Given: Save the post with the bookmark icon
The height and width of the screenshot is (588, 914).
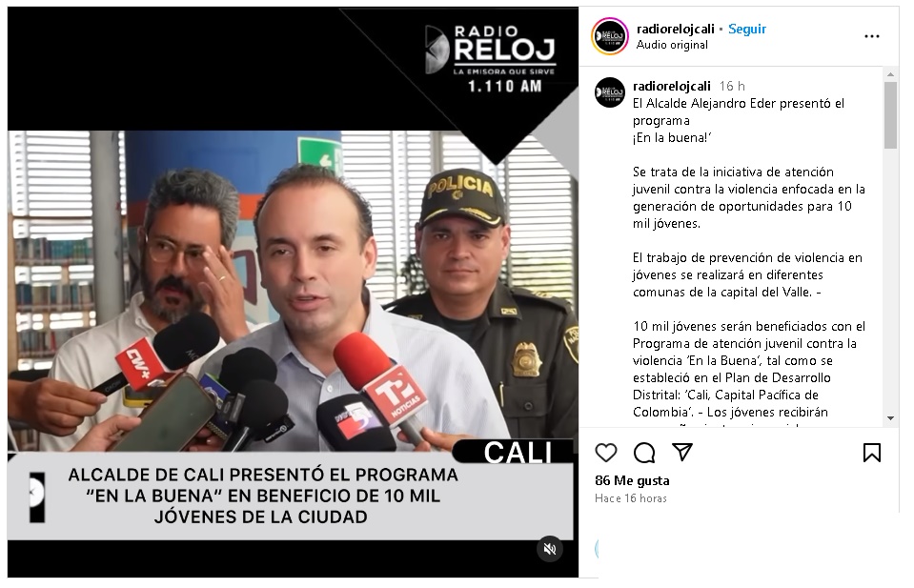Looking at the screenshot, I should 871,453.
